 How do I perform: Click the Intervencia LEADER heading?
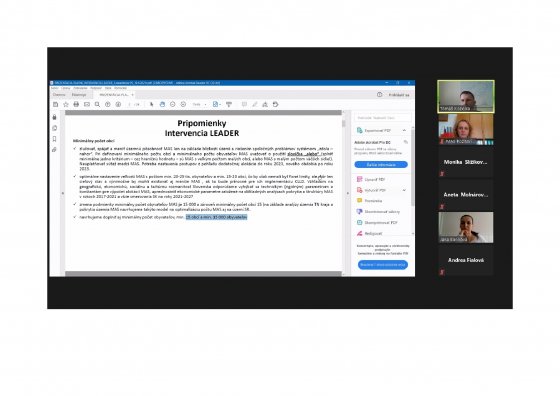202,133
